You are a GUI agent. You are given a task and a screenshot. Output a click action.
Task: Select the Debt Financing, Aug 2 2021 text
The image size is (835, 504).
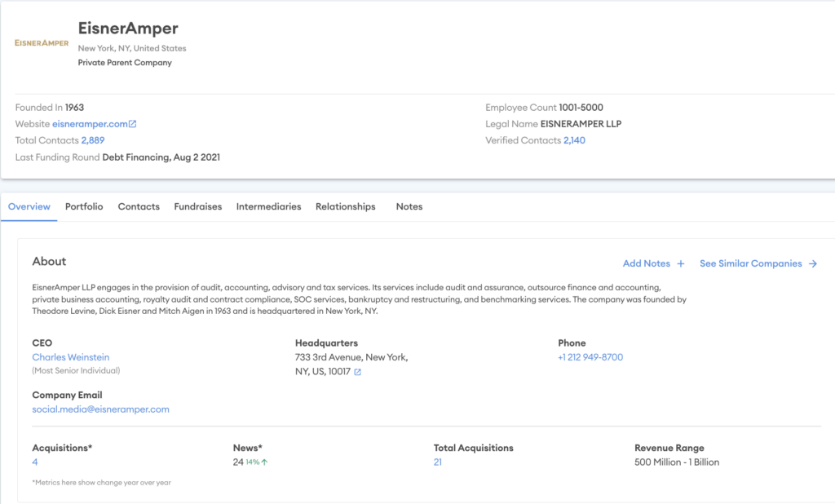tap(161, 157)
